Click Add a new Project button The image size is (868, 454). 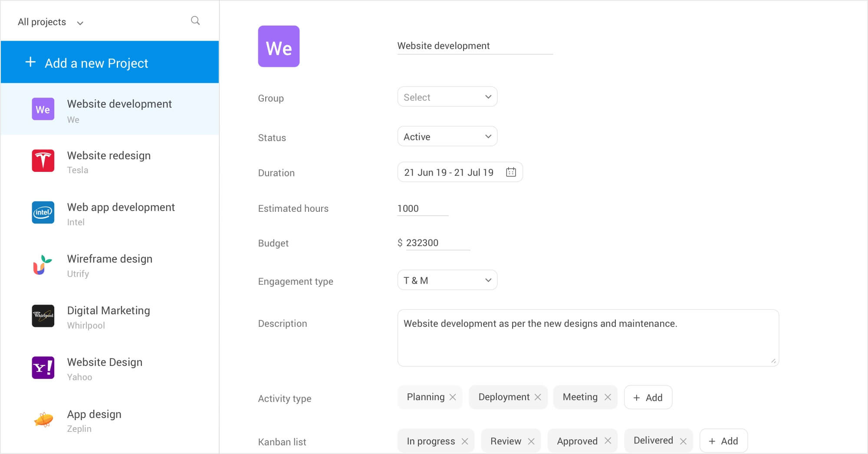point(110,62)
